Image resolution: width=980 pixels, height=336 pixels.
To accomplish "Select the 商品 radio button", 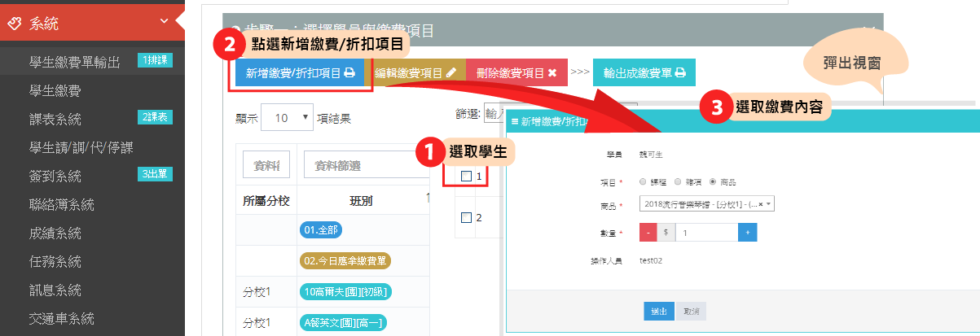I will tap(713, 181).
